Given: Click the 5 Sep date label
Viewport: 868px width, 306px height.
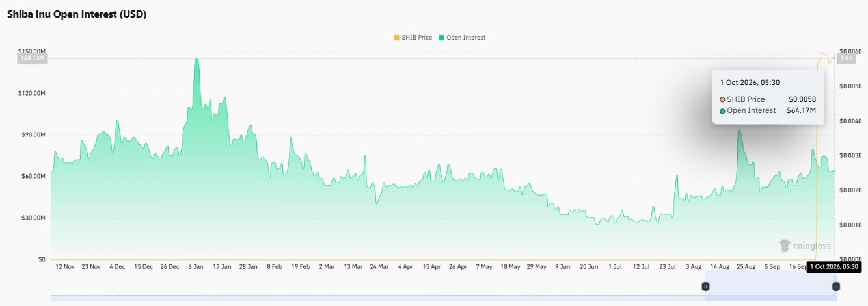Looking at the screenshot, I should tap(772, 266).
